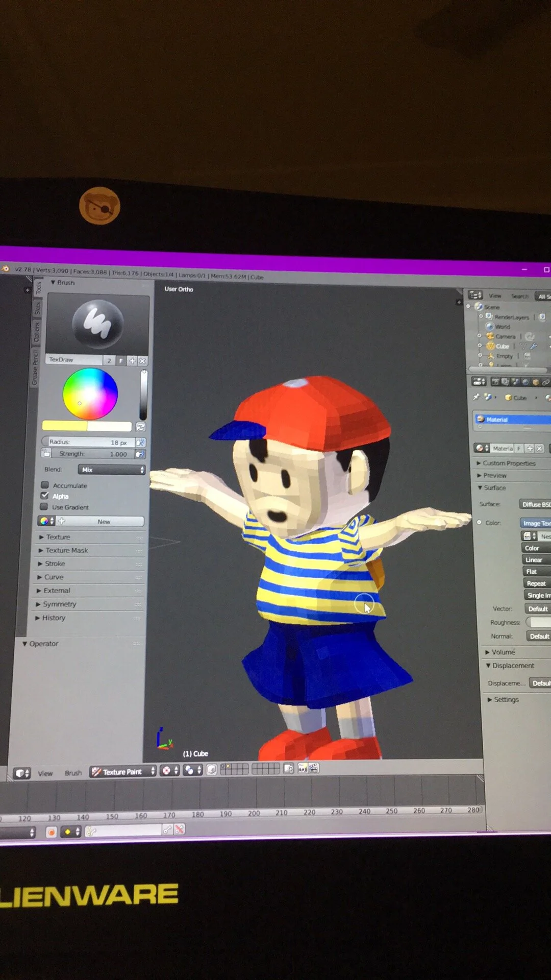Click the TexDraw brush name field
The height and width of the screenshot is (980, 551).
[74, 360]
